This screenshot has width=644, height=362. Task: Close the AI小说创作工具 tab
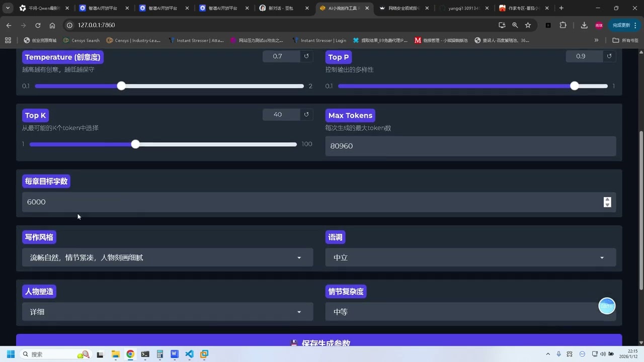pyautogui.click(x=367, y=8)
